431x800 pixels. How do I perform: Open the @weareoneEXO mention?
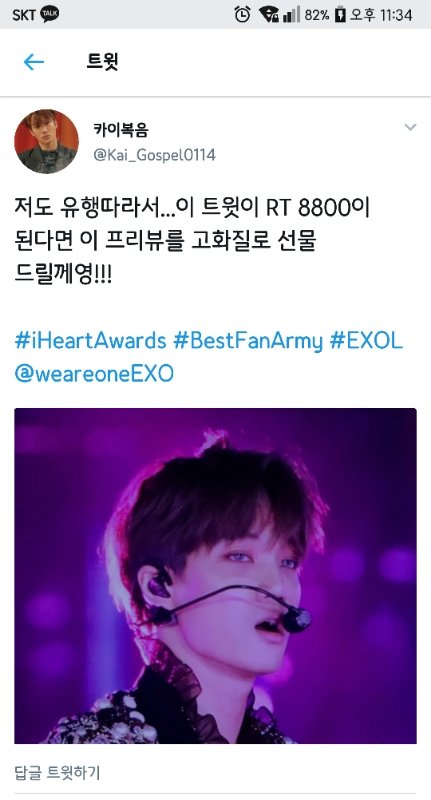(x=94, y=373)
